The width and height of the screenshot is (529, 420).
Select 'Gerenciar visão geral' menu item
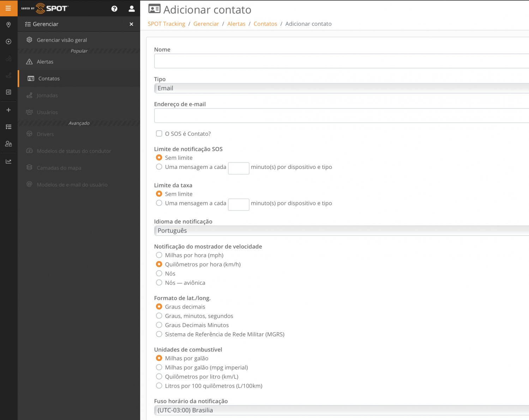62,40
